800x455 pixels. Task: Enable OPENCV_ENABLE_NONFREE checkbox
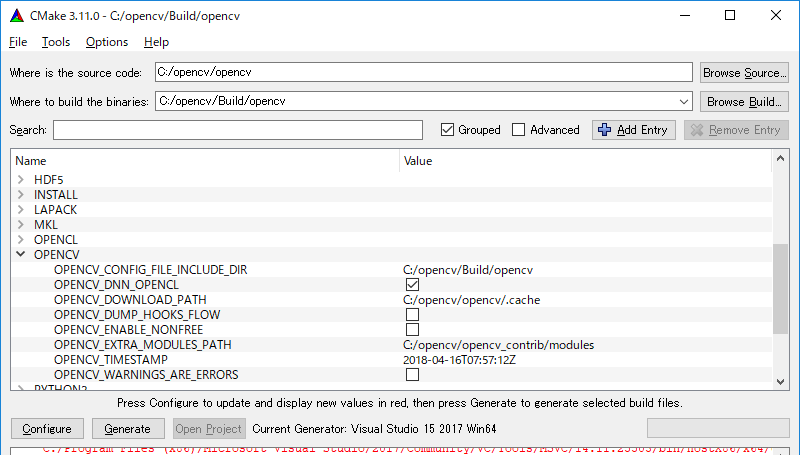click(x=412, y=330)
